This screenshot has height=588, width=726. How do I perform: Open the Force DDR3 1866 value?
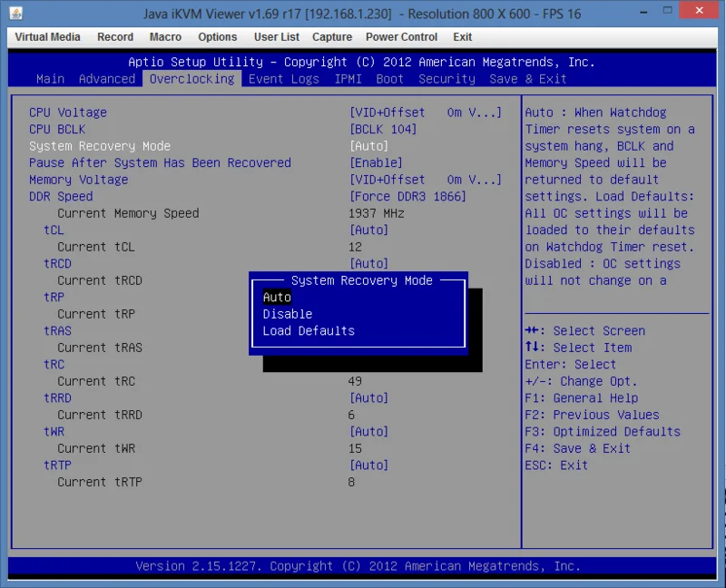(x=407, y=196)
